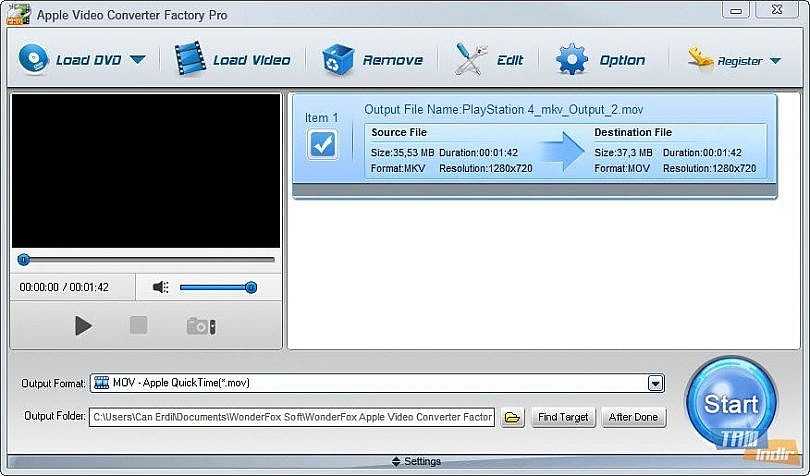Click the Load Video label
Screen dimensions: 810x476
click(x=252, y=60)
